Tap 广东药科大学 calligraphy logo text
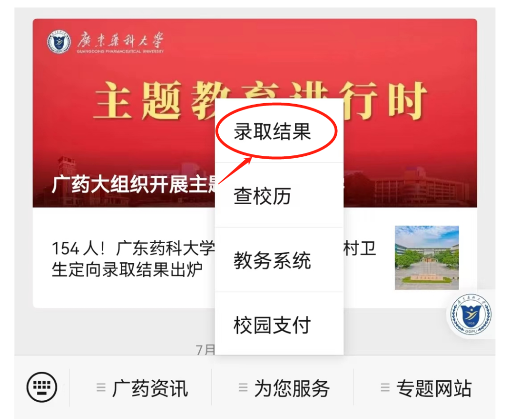The width and height of the screenshot is (516, 420). pos(120,42)
